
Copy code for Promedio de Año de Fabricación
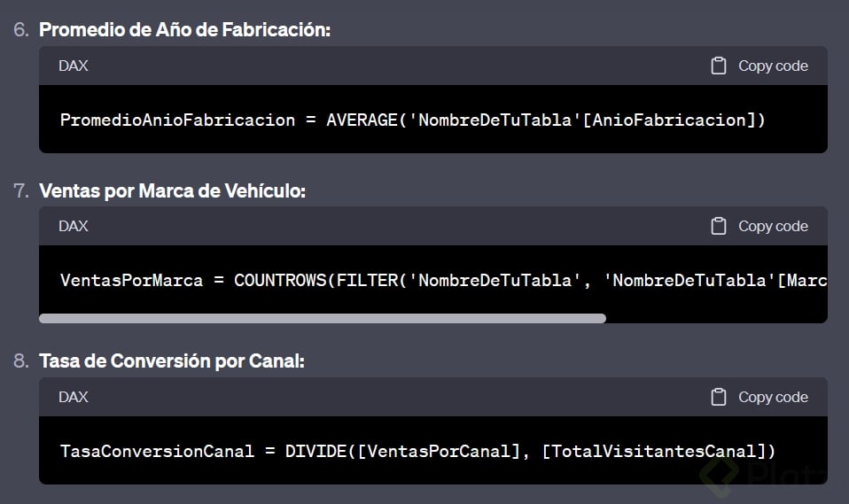click(759, 66)
